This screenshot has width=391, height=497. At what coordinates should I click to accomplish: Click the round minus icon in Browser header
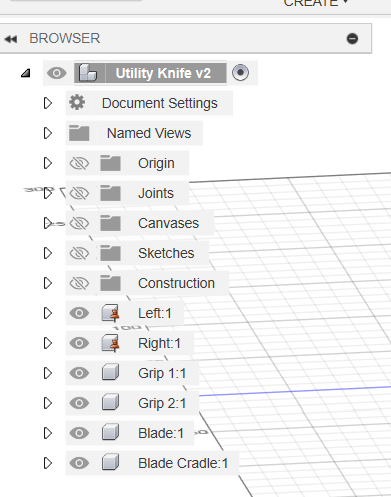[352, 39]
